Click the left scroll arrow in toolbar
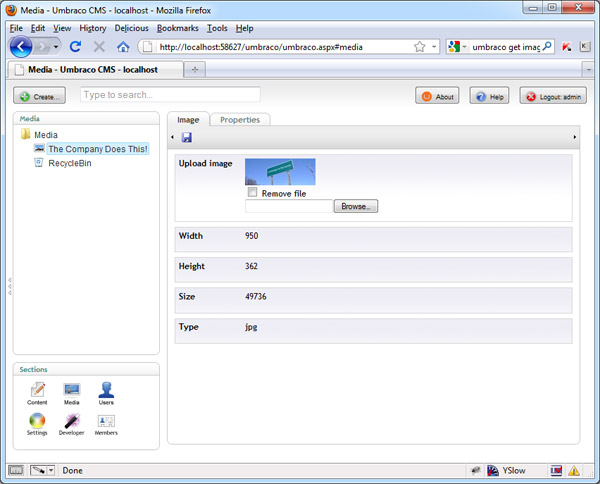600x484 pixels. pos(172,137)
